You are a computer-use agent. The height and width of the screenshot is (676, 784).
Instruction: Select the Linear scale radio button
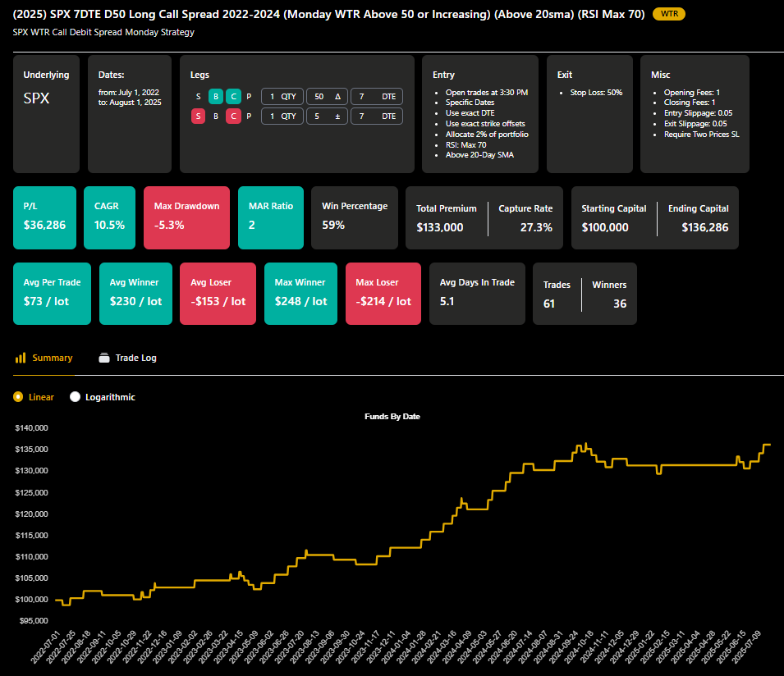18,397
